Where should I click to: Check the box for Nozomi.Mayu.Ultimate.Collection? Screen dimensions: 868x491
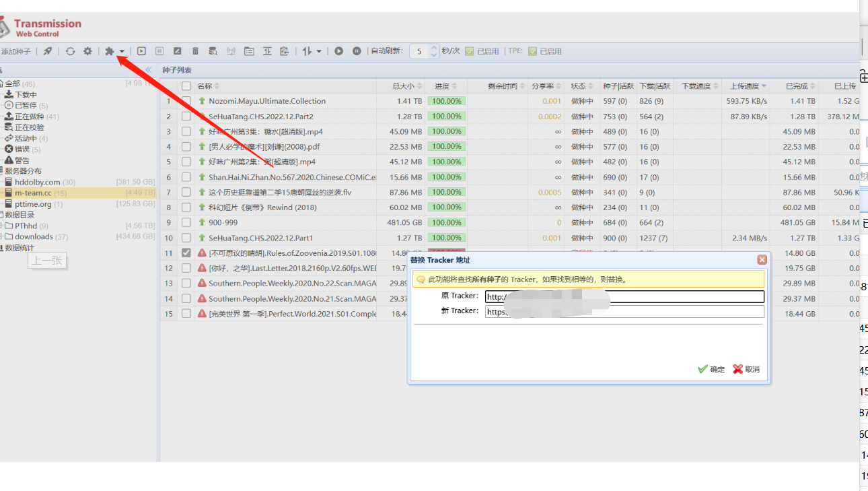point(186,101)
